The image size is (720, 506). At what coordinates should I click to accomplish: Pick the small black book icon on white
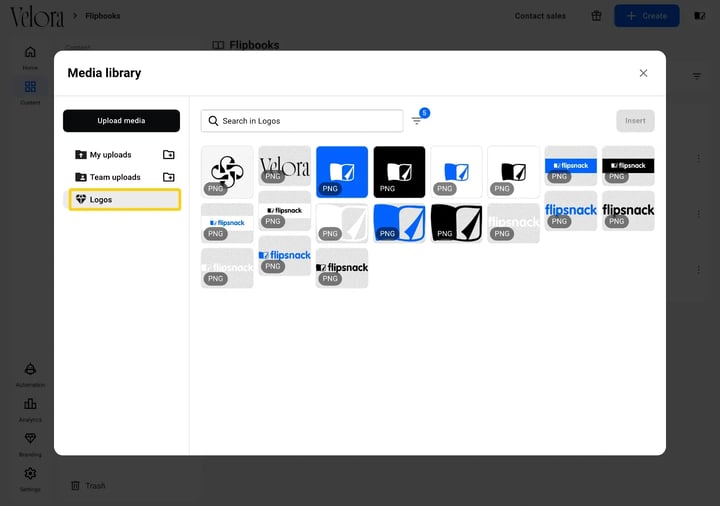click(514, 172)
